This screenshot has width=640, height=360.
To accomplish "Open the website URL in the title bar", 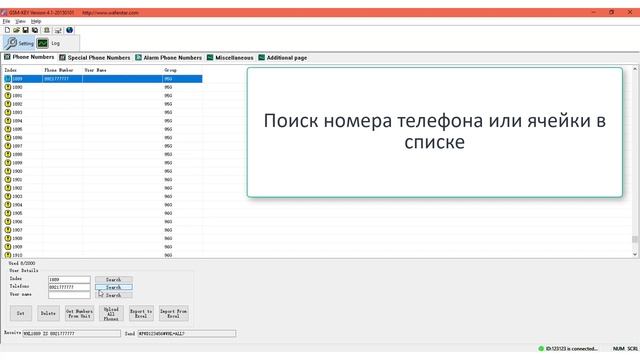I will pyautogui.click(x=110, y=13).
